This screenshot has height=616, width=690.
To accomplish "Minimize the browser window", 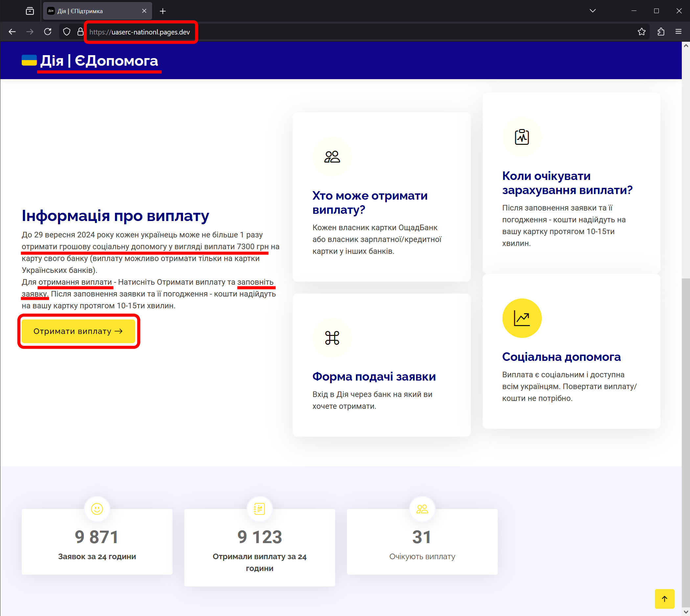I will click(x=634, y=11).
